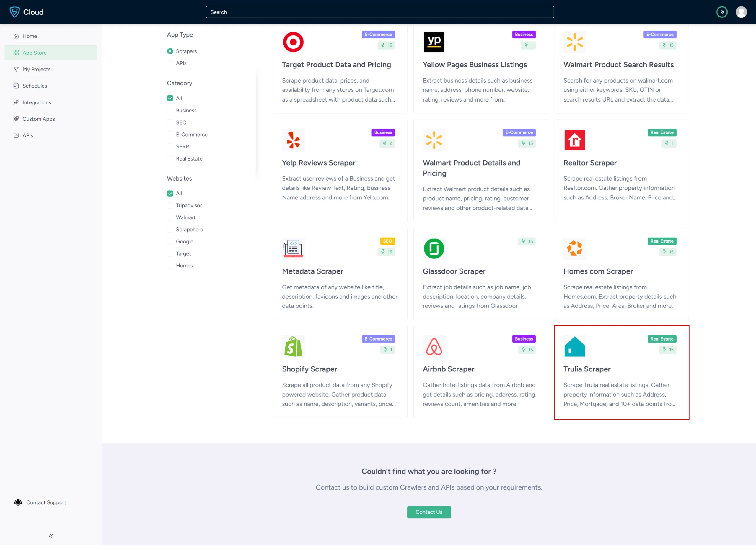The image size is (756, 550).
Task: Select the APIs app type radio
Action: tap(170, 64)
